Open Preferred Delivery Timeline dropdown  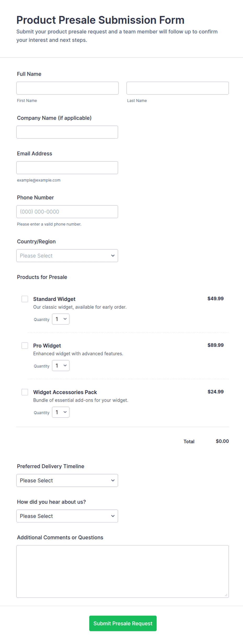67,480
